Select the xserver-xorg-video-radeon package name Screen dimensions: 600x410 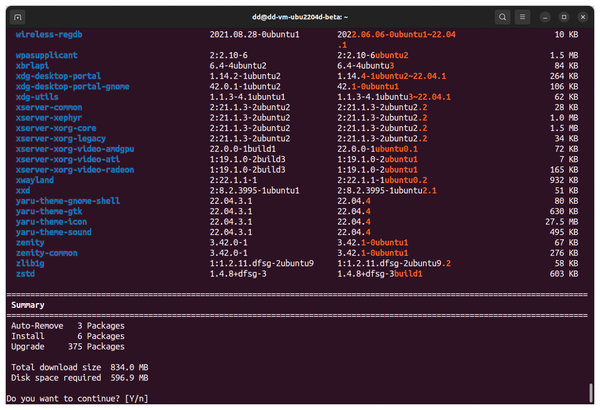click(75, 170)
